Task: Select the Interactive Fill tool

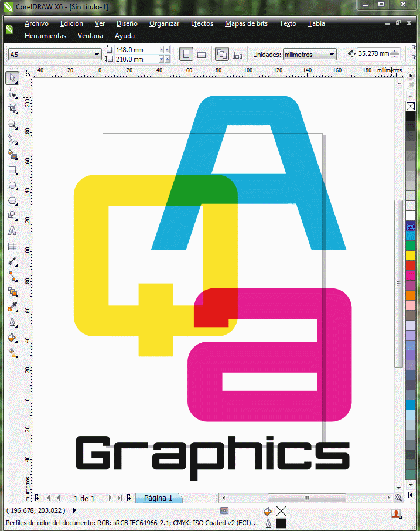Action: pyautogui.click(x=12, y=353)
